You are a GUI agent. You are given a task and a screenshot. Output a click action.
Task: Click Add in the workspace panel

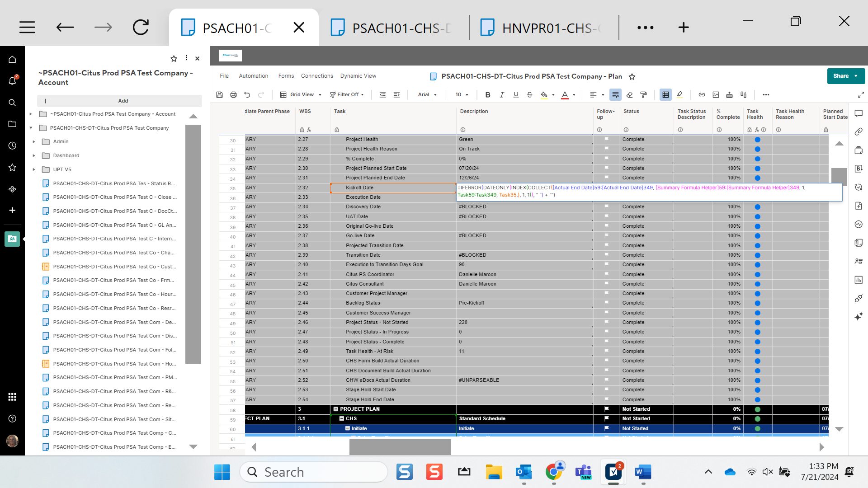click(x=119, y=101)
